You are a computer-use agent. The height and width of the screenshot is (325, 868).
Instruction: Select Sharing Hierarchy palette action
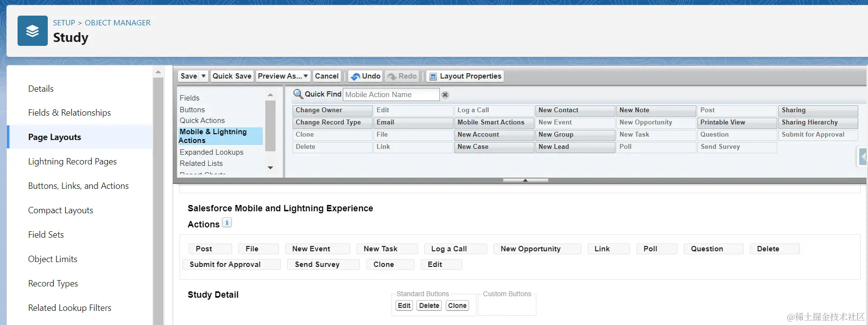point(818,122)
